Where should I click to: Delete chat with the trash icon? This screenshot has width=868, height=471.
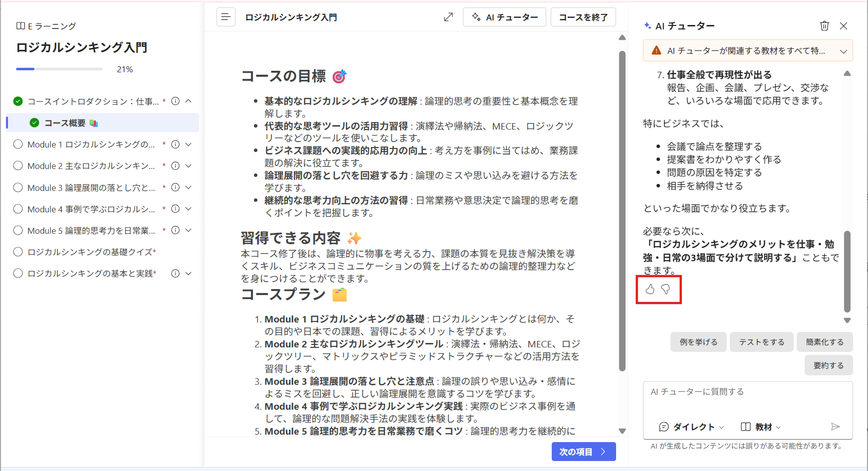824,26
